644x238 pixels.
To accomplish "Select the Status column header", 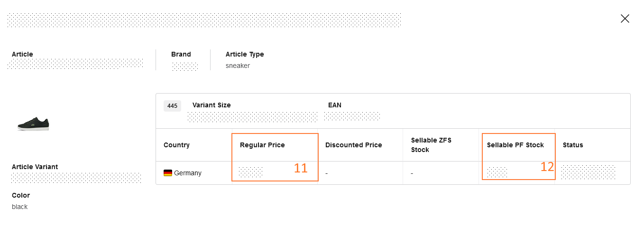I will coord(573,145).
